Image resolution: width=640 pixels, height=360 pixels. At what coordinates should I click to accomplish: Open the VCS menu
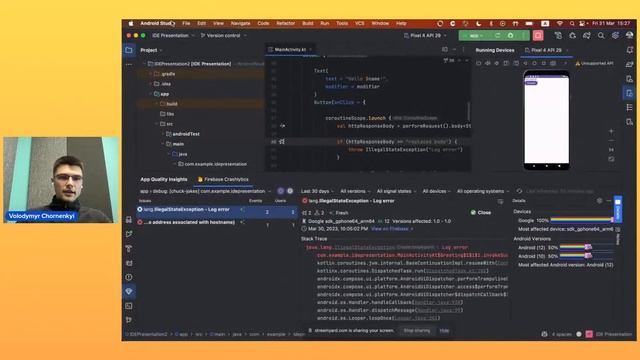(360, 24)
